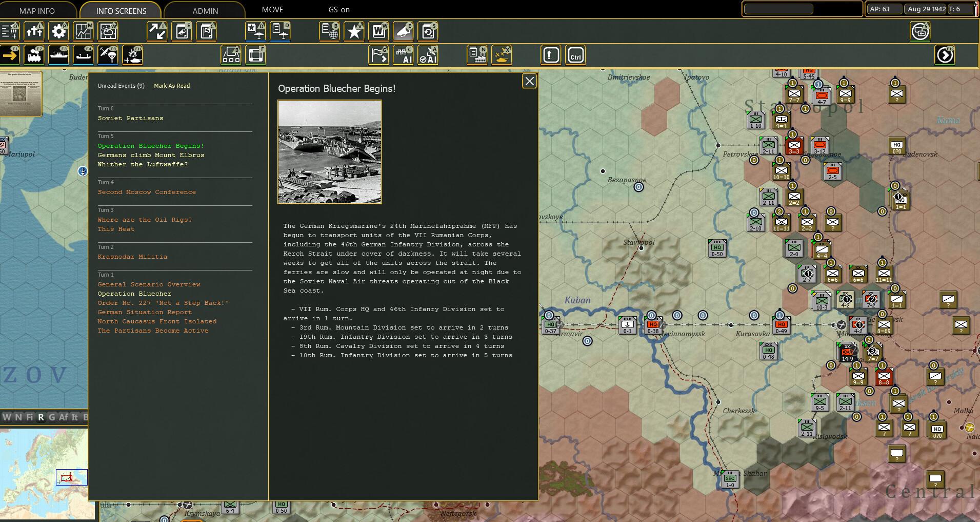
Task: Toggle the G nationality filter at bottom left
Action: click(x=51, y=417)
